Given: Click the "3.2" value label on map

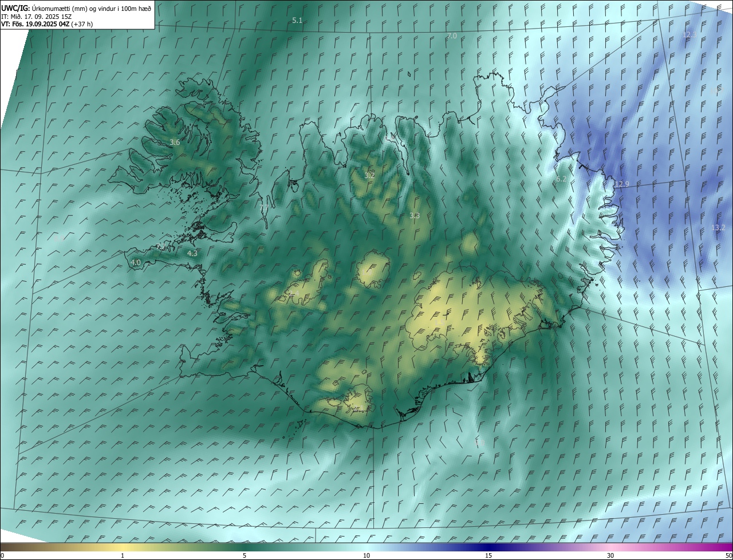Looking at the screenshot, I should [x=369, y=175].
